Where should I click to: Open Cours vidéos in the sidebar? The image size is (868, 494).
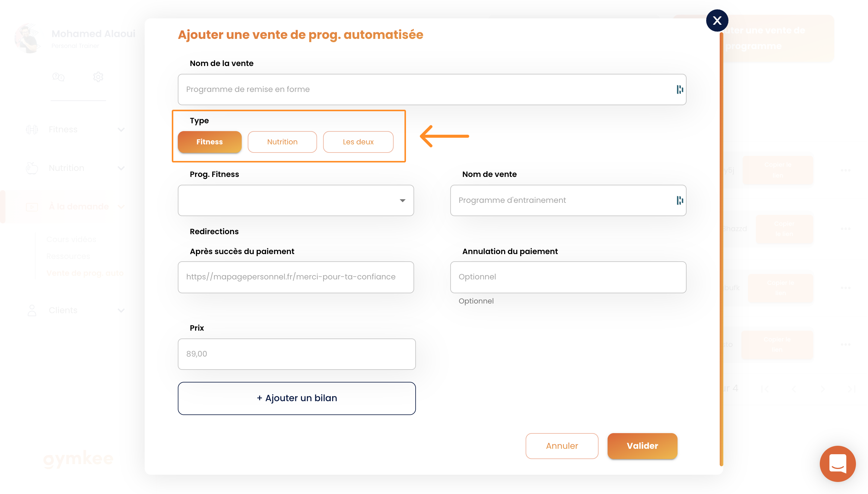[71, 239]
